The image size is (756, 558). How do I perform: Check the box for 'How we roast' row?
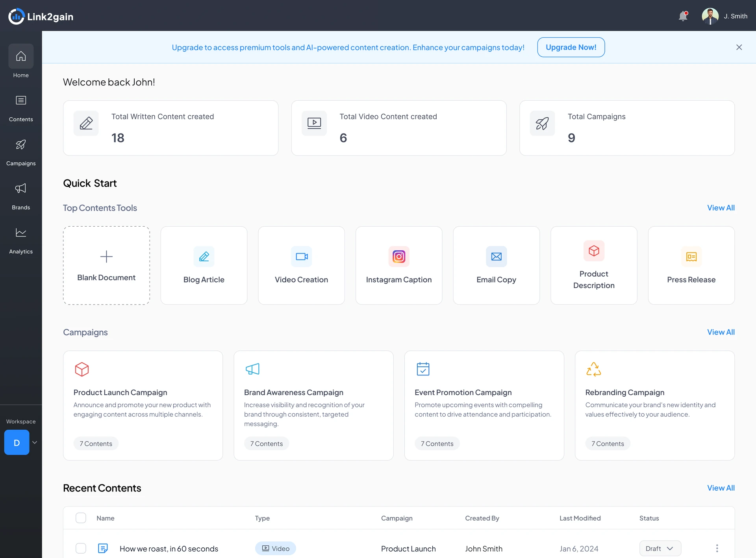(x=81, y=548)
